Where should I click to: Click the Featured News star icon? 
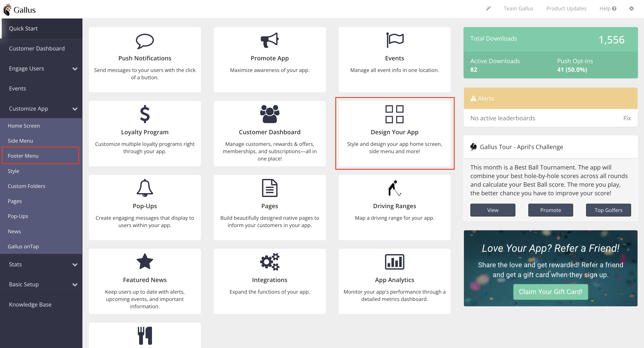145,261
